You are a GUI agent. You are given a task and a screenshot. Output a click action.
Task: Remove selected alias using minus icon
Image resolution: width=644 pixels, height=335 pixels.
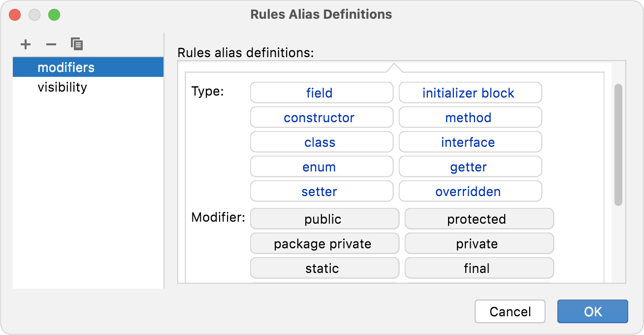(x=51, y=44)
